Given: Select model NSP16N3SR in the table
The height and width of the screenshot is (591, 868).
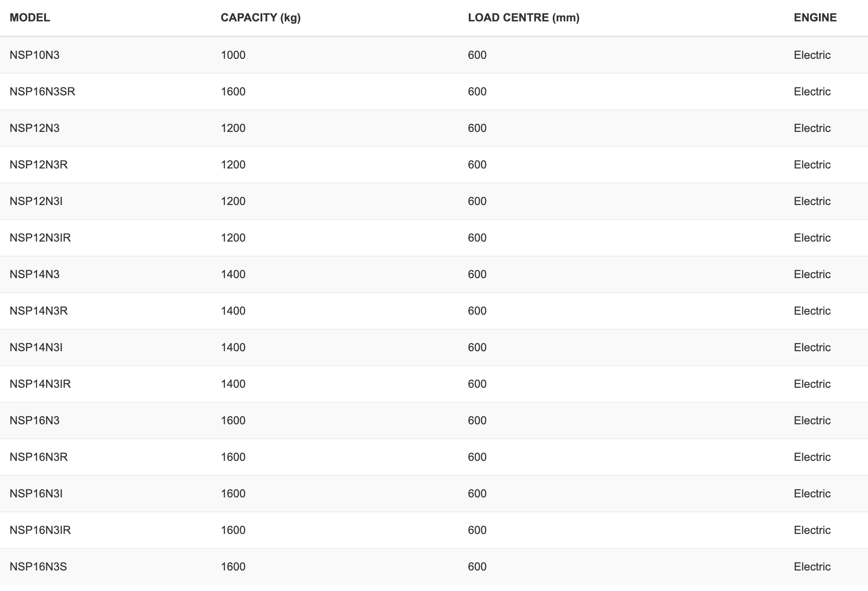Looking at the screenshot, I should coord(42,91).
